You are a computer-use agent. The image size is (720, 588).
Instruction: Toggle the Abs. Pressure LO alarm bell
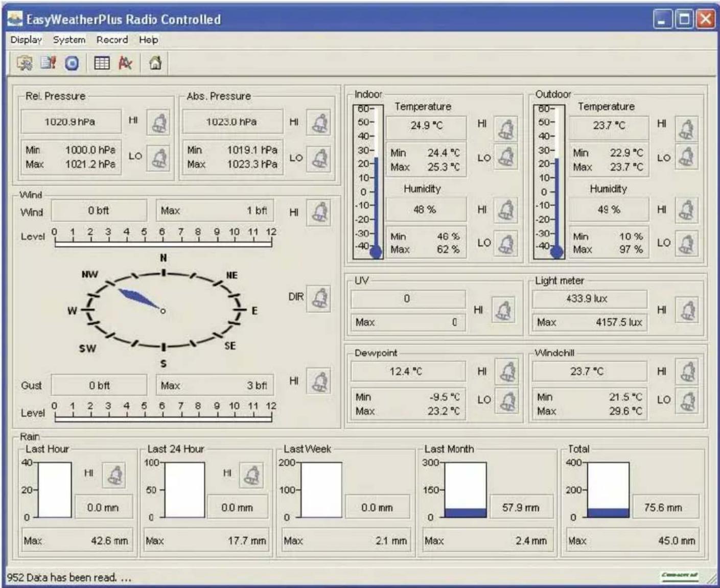click(x=319, y=158)
